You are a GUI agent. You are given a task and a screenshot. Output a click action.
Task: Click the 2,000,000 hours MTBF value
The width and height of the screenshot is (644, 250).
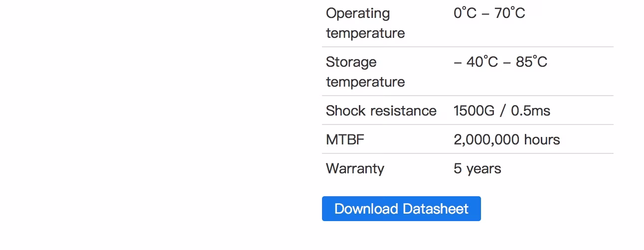pyautogui.click(x=507, y=139)
